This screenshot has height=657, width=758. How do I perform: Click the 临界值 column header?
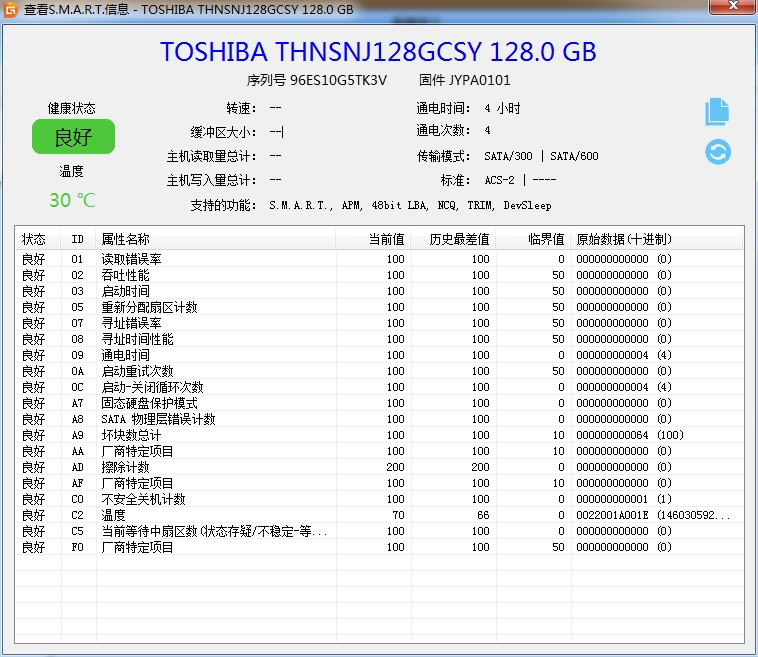(x=533, y=239)
